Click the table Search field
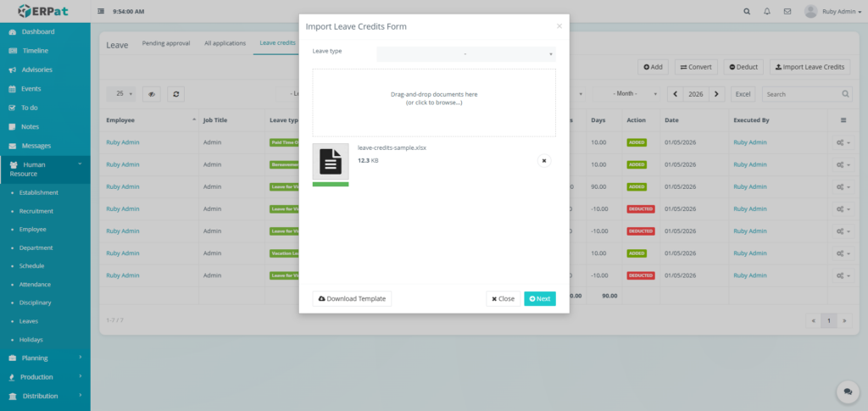868x411 pixels. pyautogui.click(x=807, y=94)
